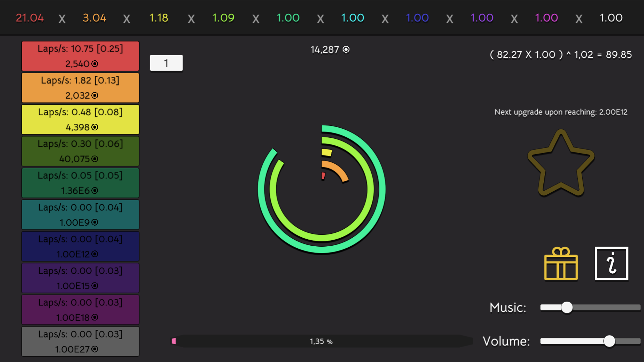Click the 1 buy-quantity toggle button

click(166, 63)
